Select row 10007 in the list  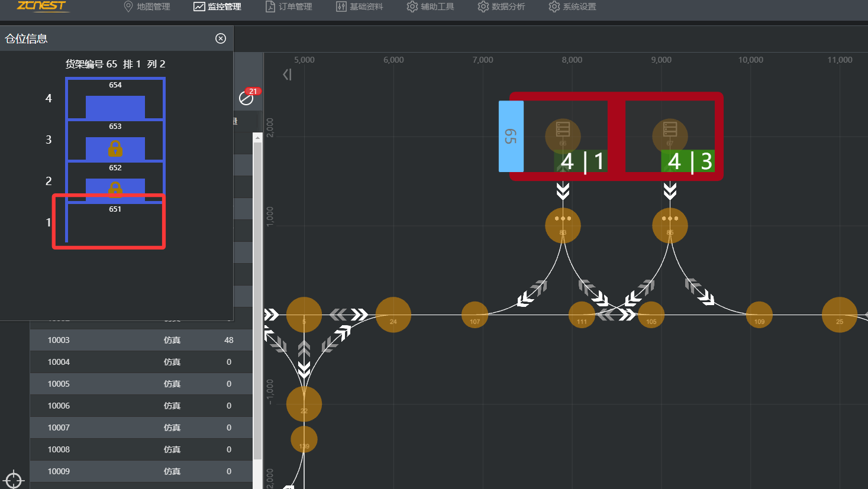click(x=141, y=428)
